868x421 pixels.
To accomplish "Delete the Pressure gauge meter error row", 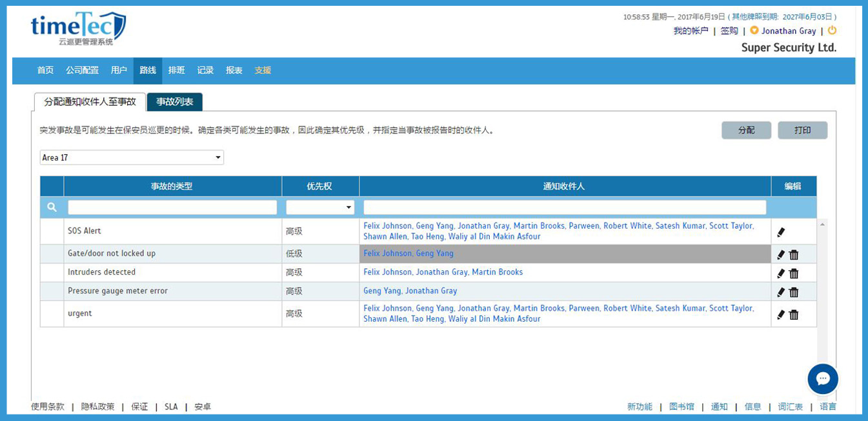I will (x=794, y=292).
